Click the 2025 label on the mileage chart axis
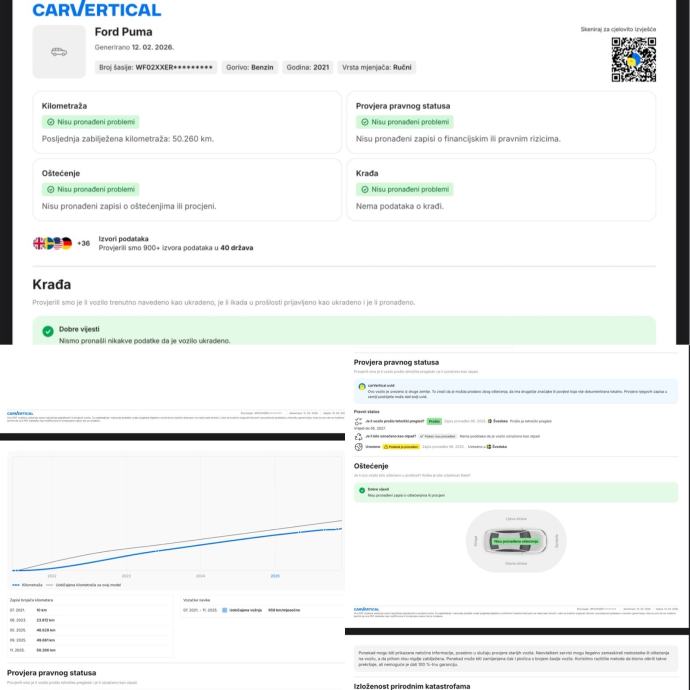This screenshot has width=690, height=690. (x=275, y=576)
